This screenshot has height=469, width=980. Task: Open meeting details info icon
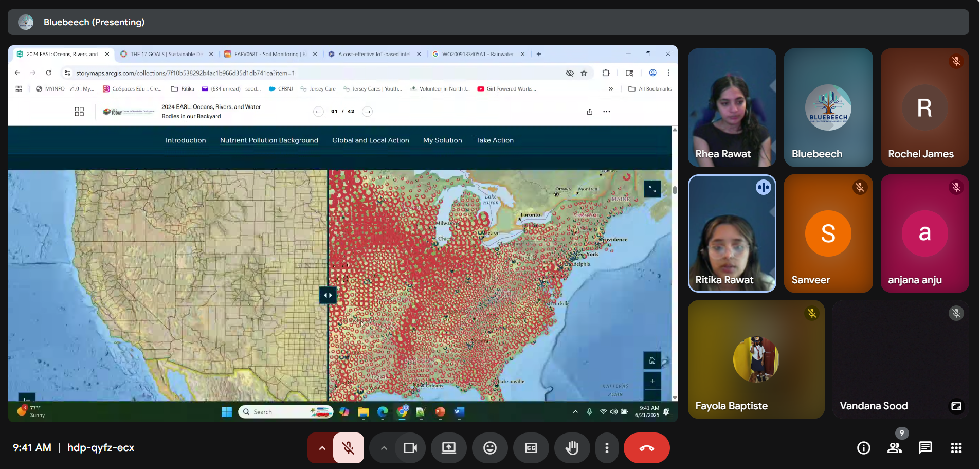pos(863,448)
